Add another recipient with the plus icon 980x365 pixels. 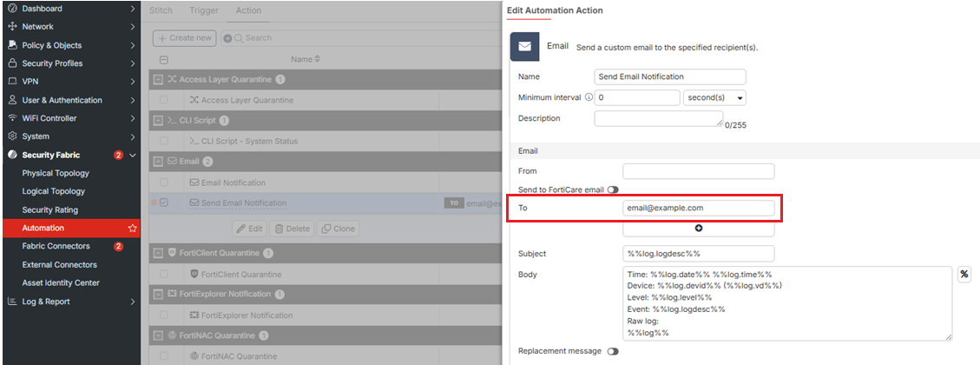pyautogui.click(x=699, y=229)
